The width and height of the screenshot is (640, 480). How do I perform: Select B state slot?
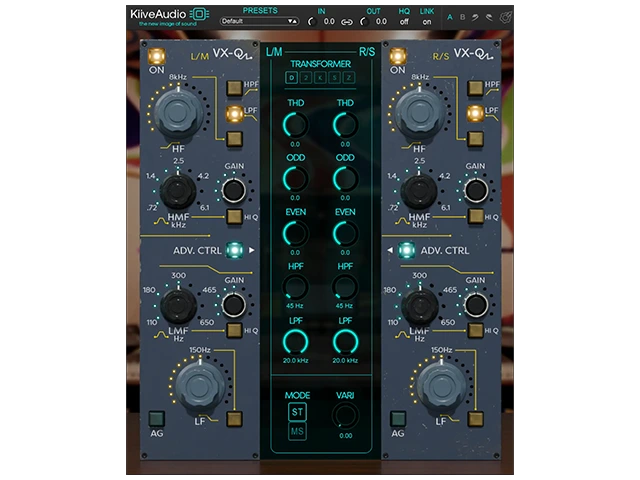click(462, 17)
